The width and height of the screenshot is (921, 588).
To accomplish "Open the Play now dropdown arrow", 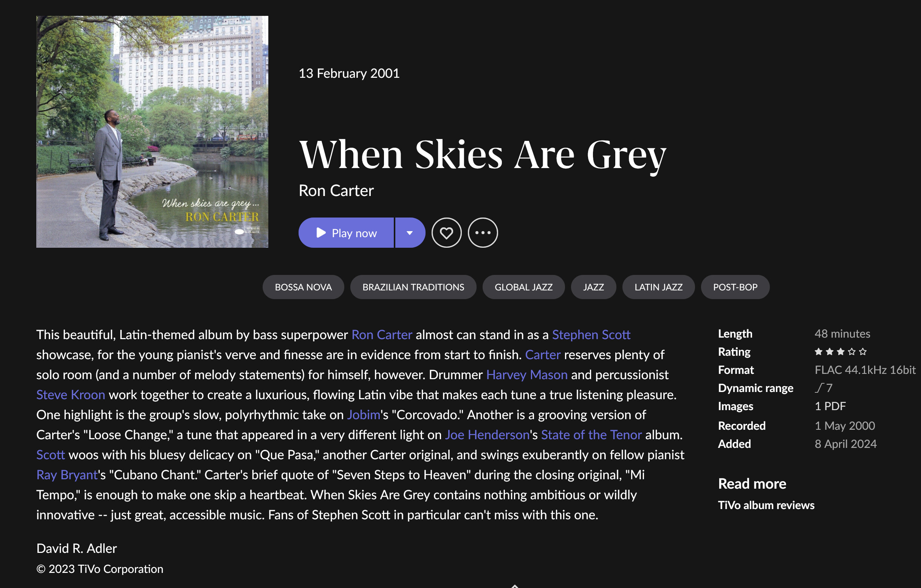I will (x=410, y=233).
